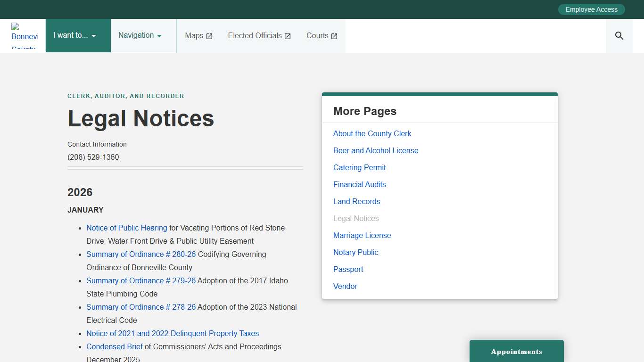Click the Notice of 2021 and 2022 Delinquent Property Taxes
The width and height of the screenshot is (644, 362).
tap(173, 333)
